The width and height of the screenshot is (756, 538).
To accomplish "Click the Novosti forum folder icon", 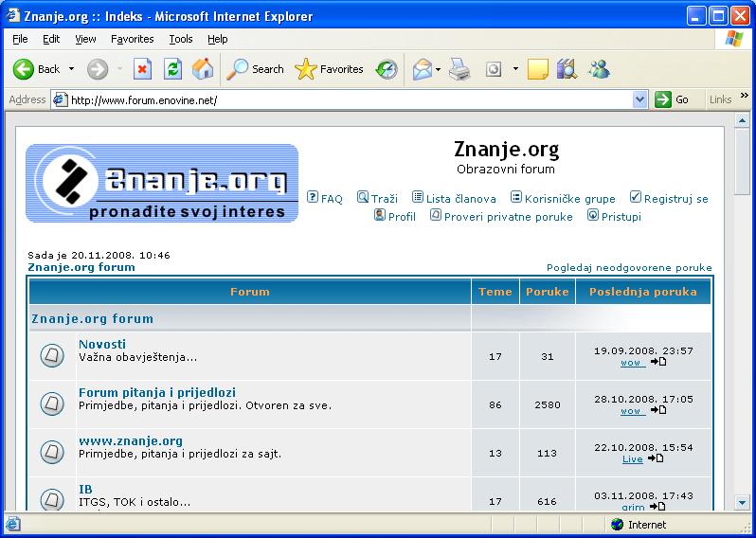I will (52, 356).
